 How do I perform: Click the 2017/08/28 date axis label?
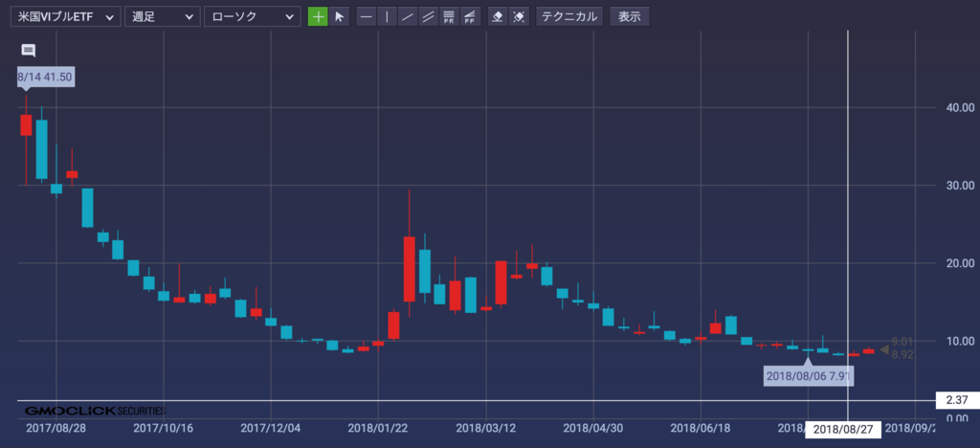click(x=56, y=429)
